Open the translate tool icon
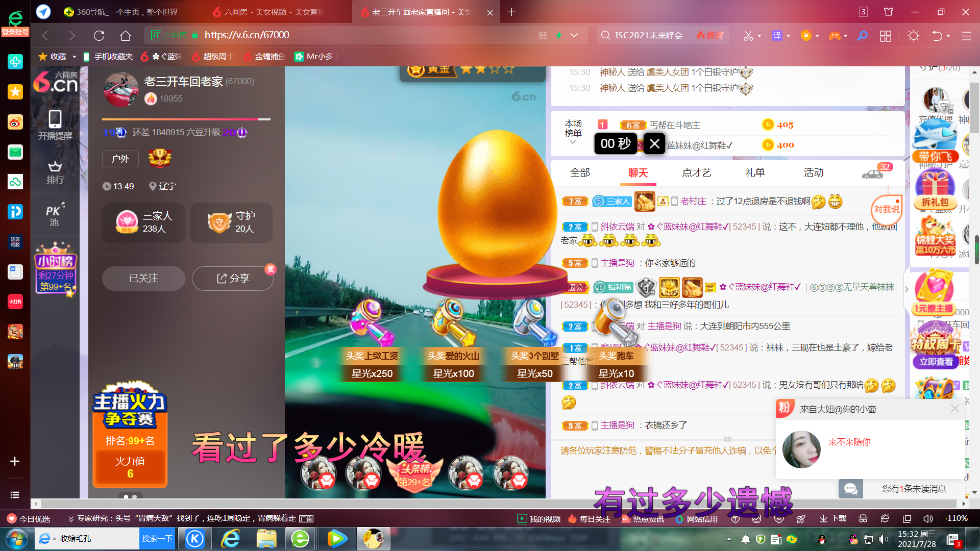This screenshot has height=551, width=980. pyautogui.click(x=777, y=36)
